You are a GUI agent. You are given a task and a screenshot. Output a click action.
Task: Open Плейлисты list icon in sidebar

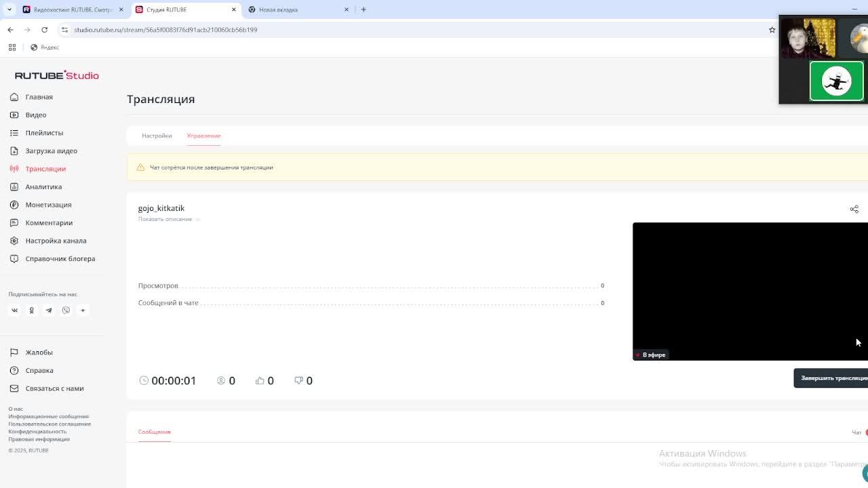click(x=14, y=133)
